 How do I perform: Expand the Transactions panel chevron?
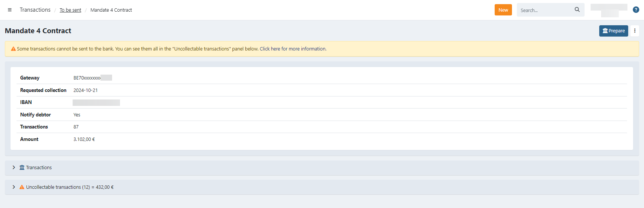(x=14, y=168)
